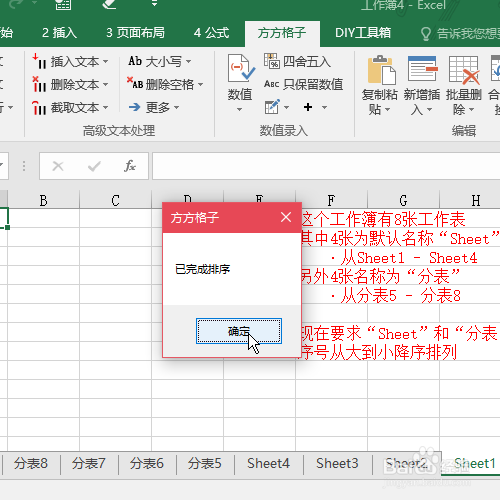
Task: Open the quick access toolbar customize arrow
Action: (x=154, y=3)
